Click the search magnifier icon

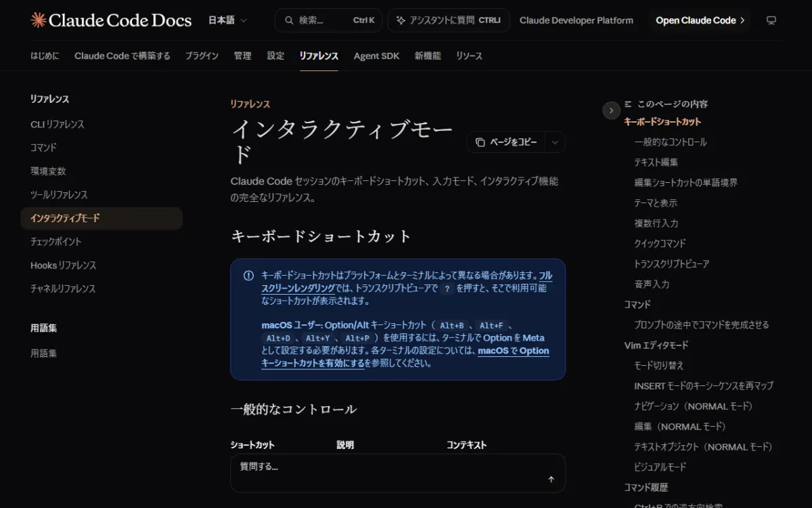(289, 20)
